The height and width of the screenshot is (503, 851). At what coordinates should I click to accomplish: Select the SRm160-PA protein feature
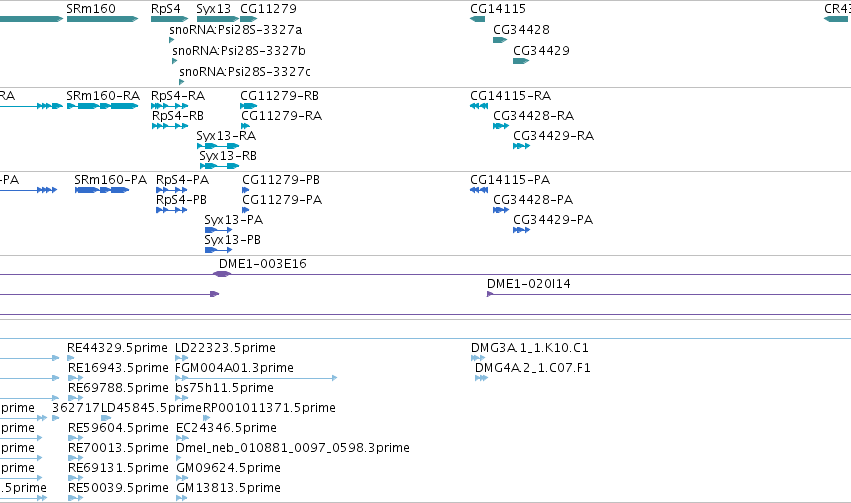point(102,190)
